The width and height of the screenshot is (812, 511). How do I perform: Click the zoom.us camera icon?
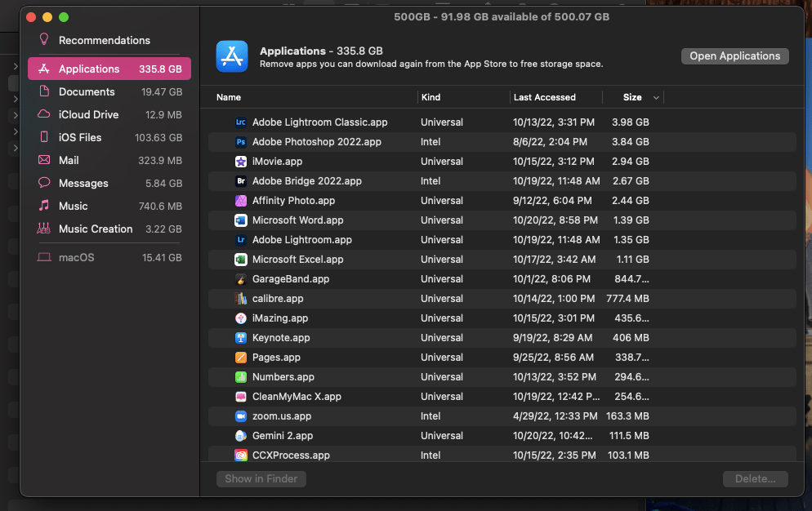241,416
